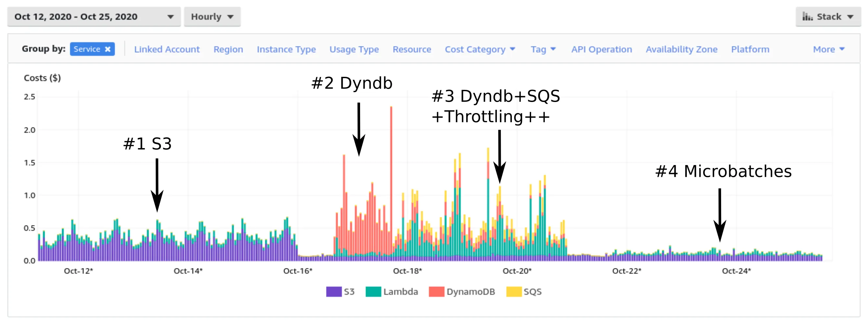The image size is (868, 322).
Task: Click the SQS yellow legend swatch
Action: [x=514, y=292]
